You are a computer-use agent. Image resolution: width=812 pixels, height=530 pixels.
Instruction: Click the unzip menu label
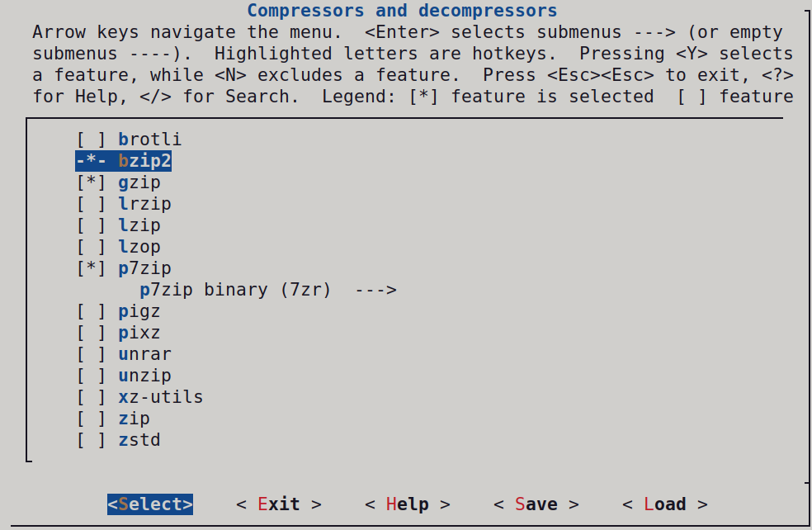tap(144, 376)
